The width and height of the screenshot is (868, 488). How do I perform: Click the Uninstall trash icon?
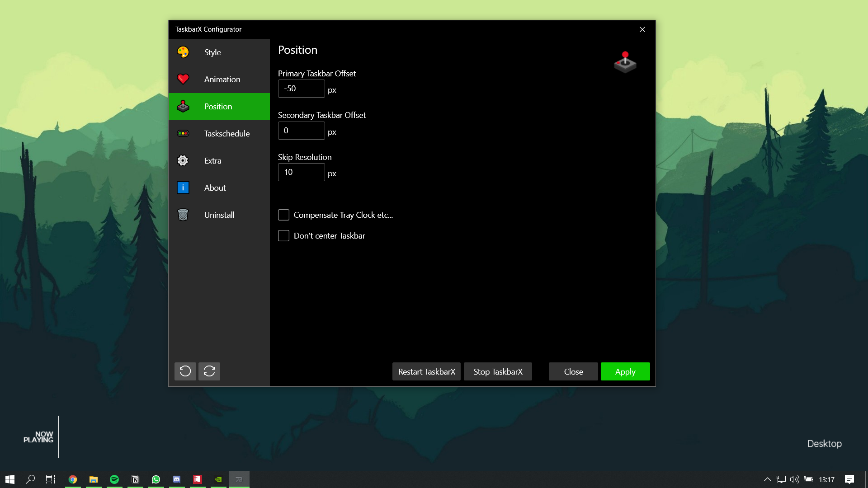pos(183,215)
